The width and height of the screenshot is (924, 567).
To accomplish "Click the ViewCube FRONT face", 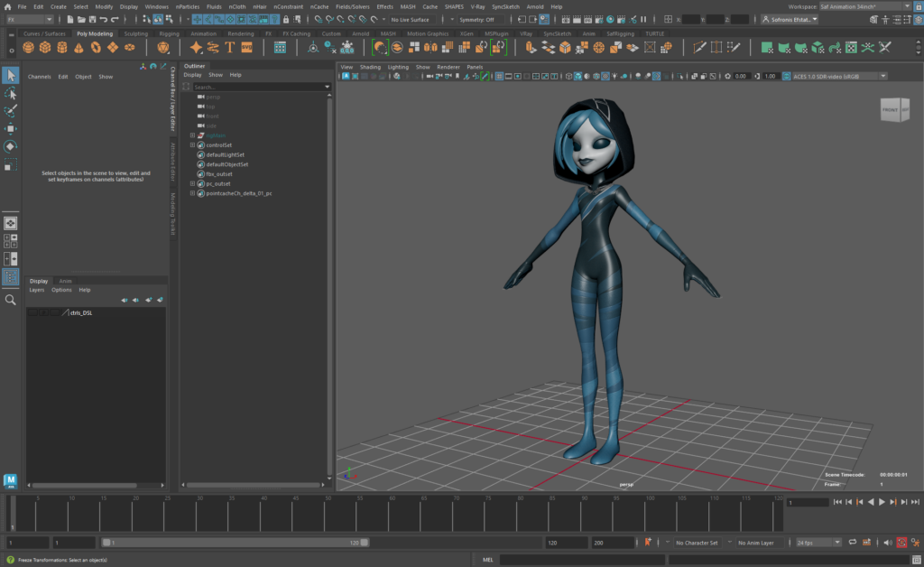I will coord(890,109).
